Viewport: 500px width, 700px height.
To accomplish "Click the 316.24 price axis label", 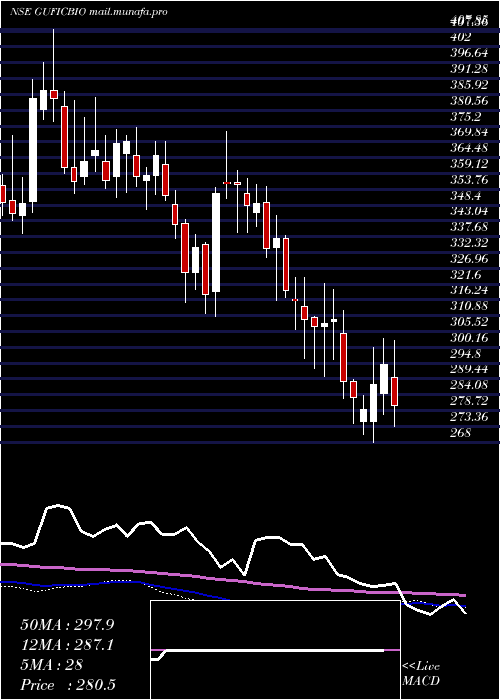I will [471, 290].
